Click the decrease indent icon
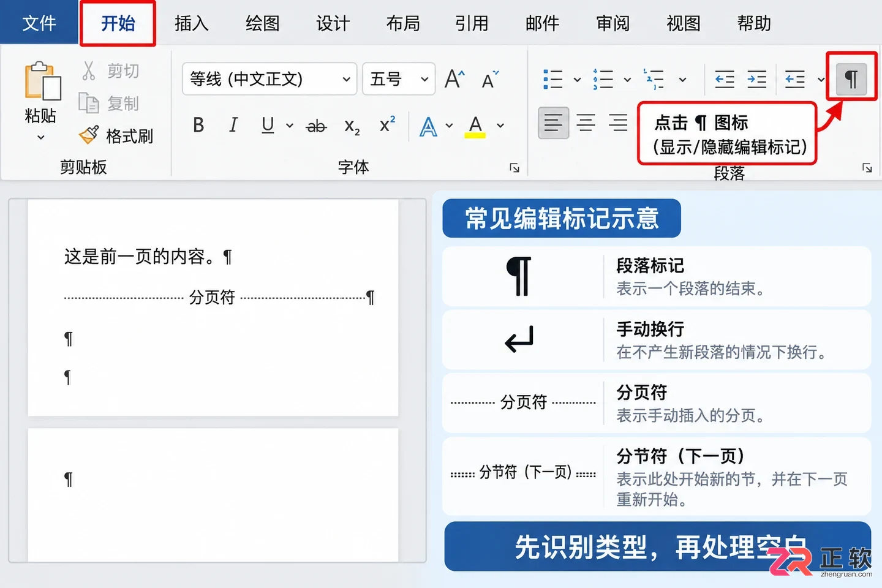This screenshot has width=882, height=588. point(725,79)
